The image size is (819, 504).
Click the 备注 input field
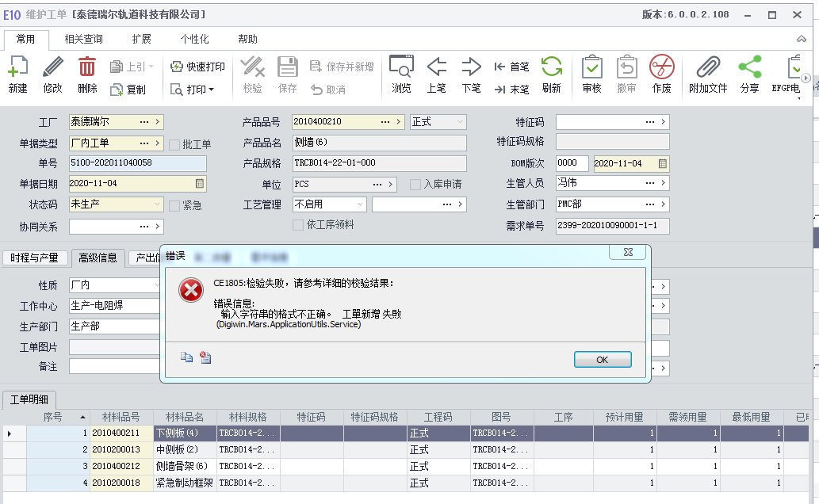click(x=114, y=367)
